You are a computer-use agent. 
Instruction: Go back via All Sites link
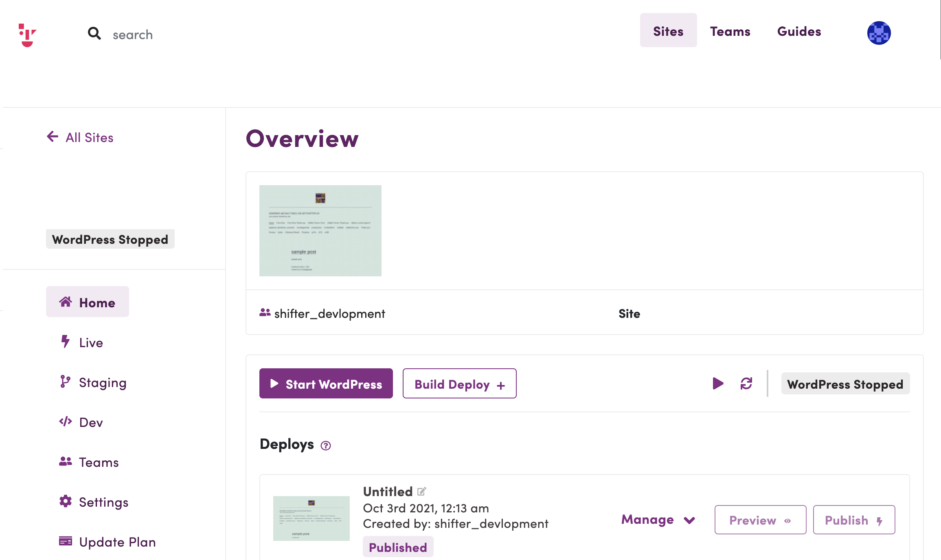[x=80, y=137]
